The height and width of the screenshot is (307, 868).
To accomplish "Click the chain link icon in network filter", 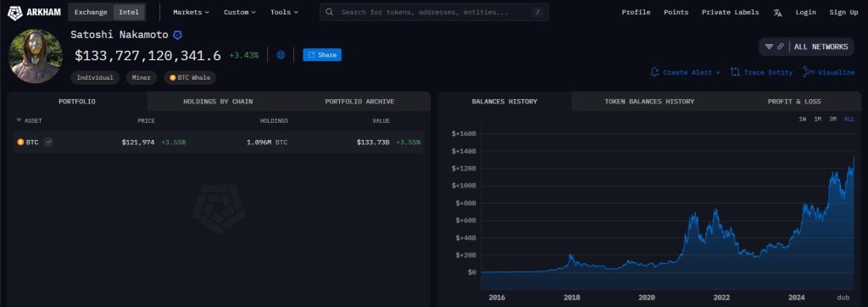I will click(781, 47).
